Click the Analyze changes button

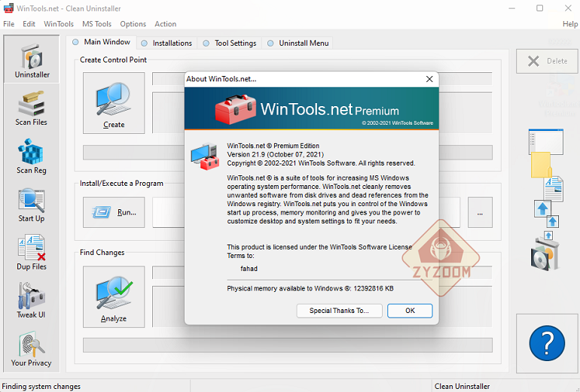tap(114, 297)
